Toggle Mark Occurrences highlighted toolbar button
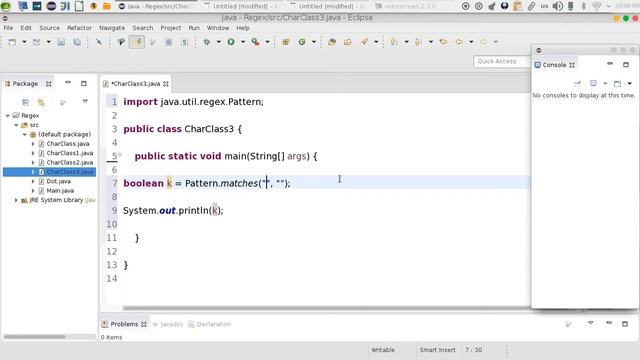 [137, 42]
